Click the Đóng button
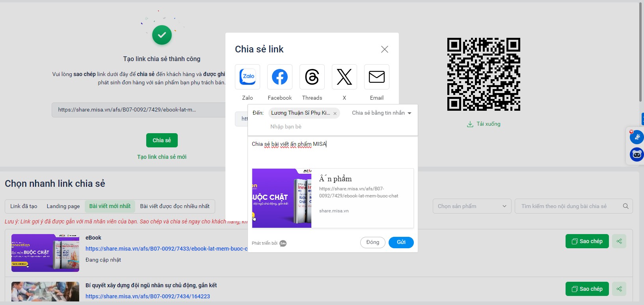Screen dimensions: 644x305 point(372,242)
